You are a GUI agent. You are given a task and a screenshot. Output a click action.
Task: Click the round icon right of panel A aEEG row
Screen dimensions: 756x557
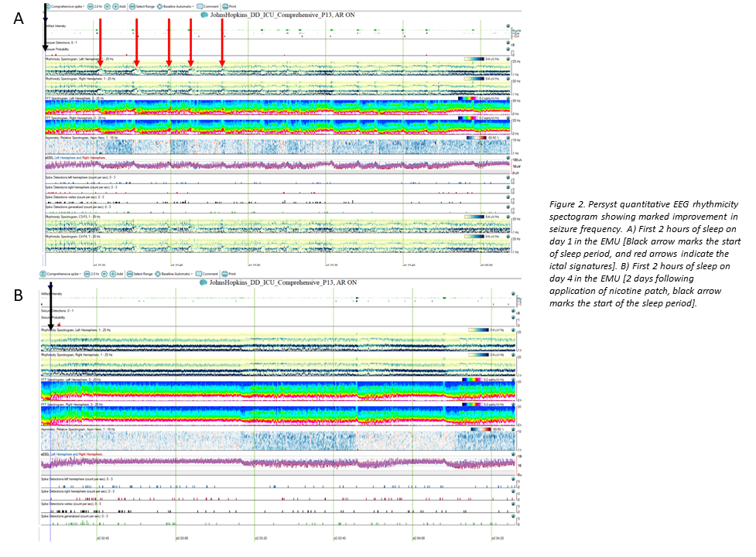pos(508,157)
